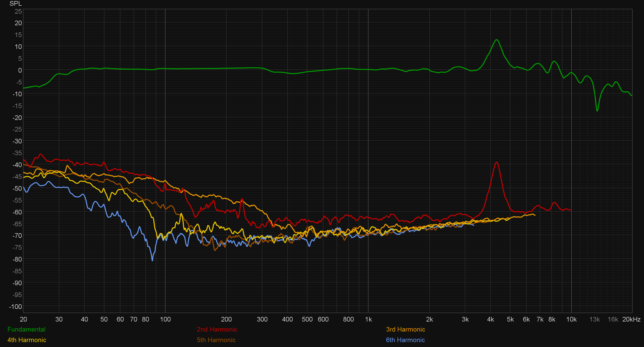The height and width of the screenshot is (347, 644).
Task: Click the red 2nd harmonic peak near 4k
Action: coord(496,162)
